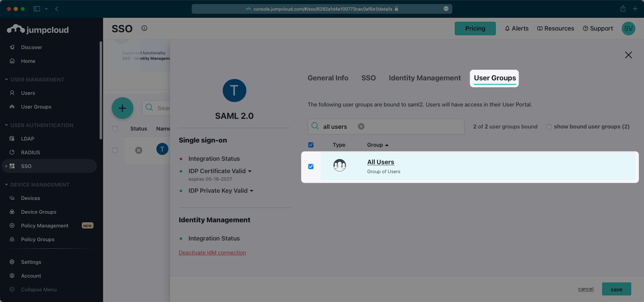The width and height of the screenshot is (644, 302).
Task: Toggle the select-all user groups checkbox
Action: click(311, 145)
